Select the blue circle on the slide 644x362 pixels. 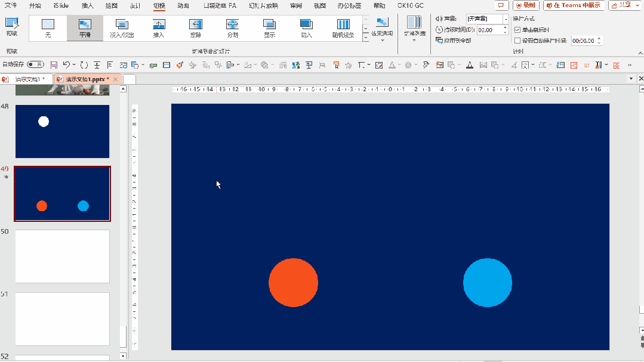coord(488,282)
